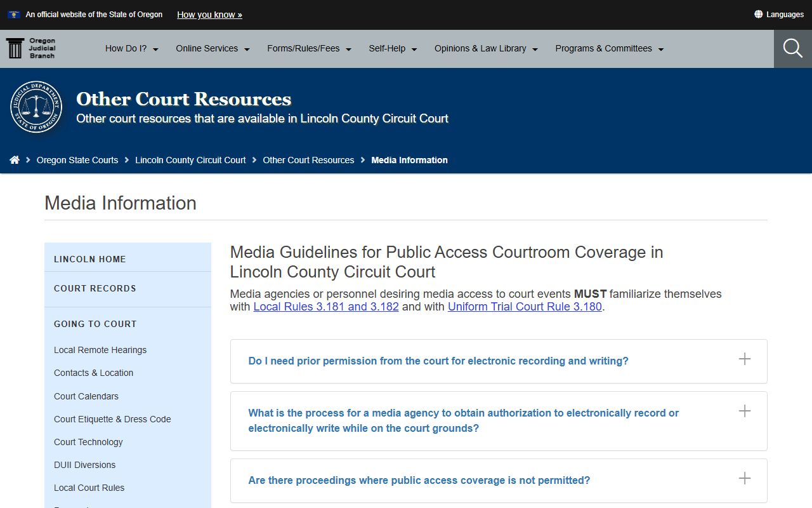Go to Oregon State Courts breadcrumb
812x508 pixels.
pos(77,160)
